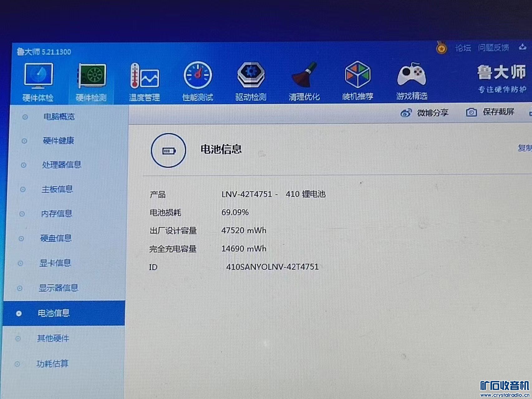Click the 鲁大师 logo text at top right
The image size is (532, 399).
(501, 72)
